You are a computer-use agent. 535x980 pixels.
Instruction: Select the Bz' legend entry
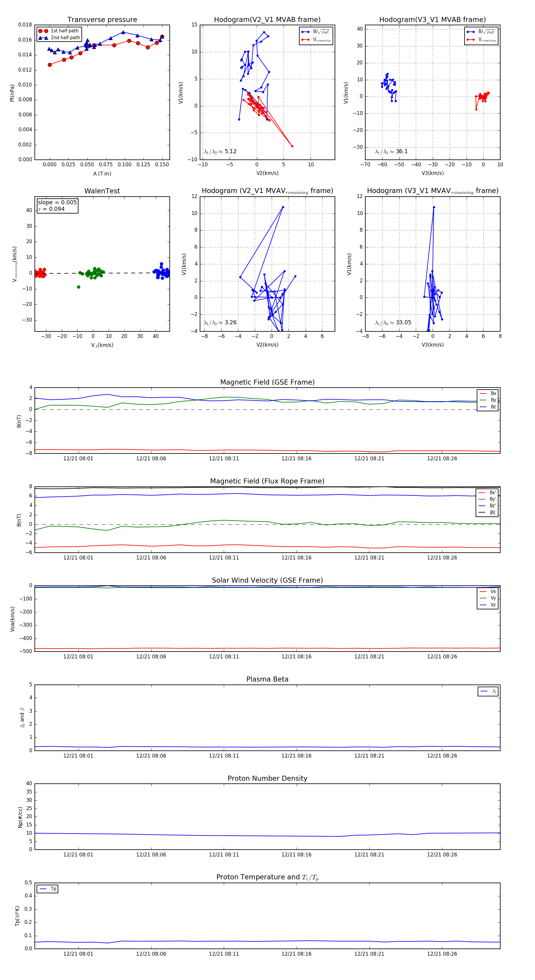pyautogui.click(x=487, y=506)
